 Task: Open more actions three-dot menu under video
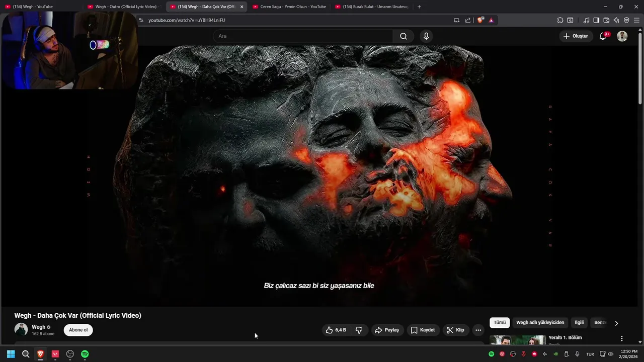[478, 330]
